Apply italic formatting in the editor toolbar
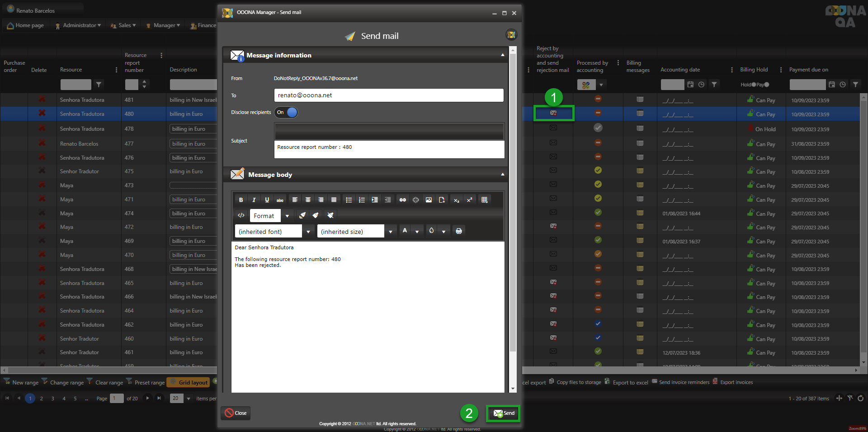The image size is (868, 432). (x=254, y=200)
